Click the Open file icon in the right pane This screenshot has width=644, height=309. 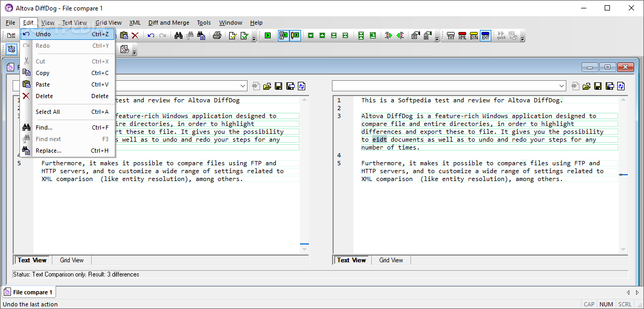(x=587, y=86)
